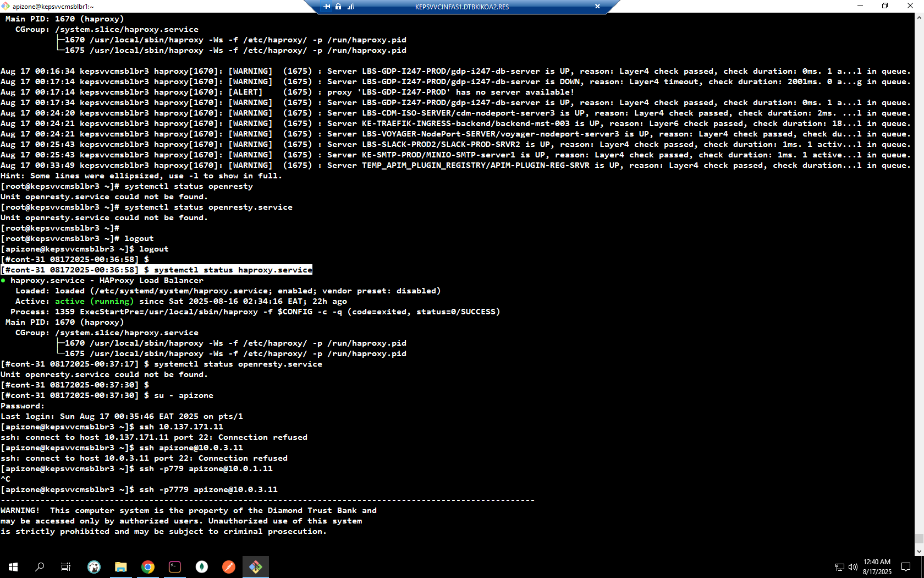Open the notification action center
924x578 pixels.
pyautogui.click(x=906, y=566)
